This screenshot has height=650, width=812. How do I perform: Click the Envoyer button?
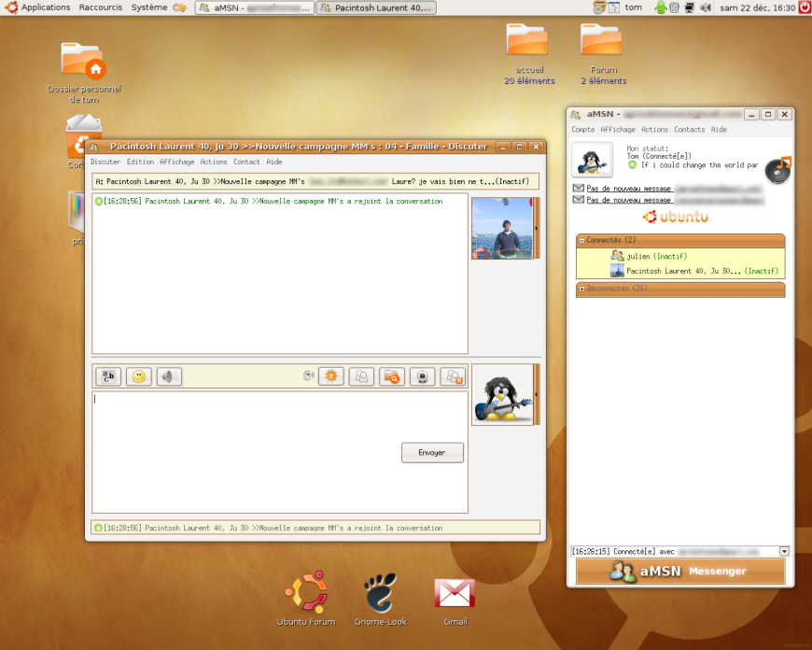[x=432, y=453]
